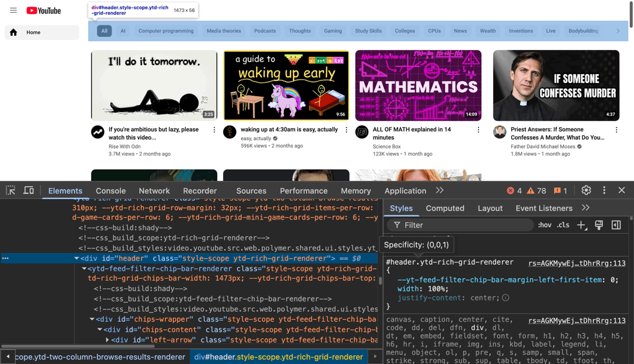Expand the left-arrow div node
The width and height of the screenshot is (634, 364).
click(107, 340)
